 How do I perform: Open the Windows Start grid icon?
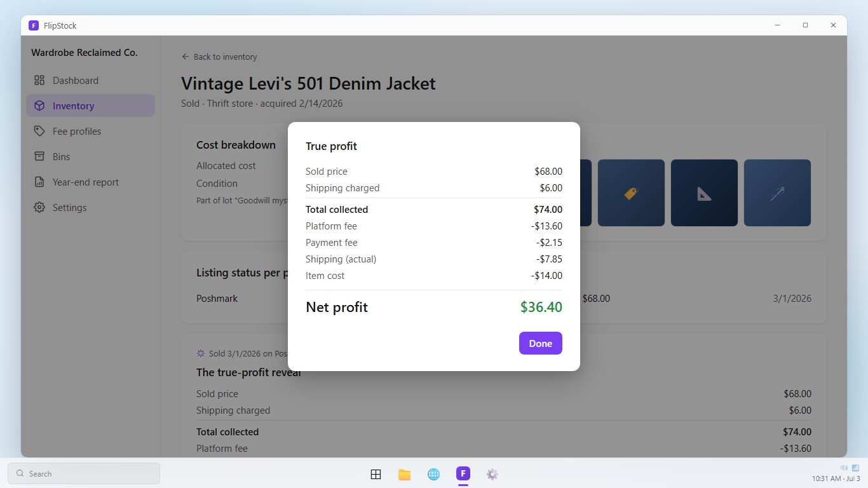point(376,474)
